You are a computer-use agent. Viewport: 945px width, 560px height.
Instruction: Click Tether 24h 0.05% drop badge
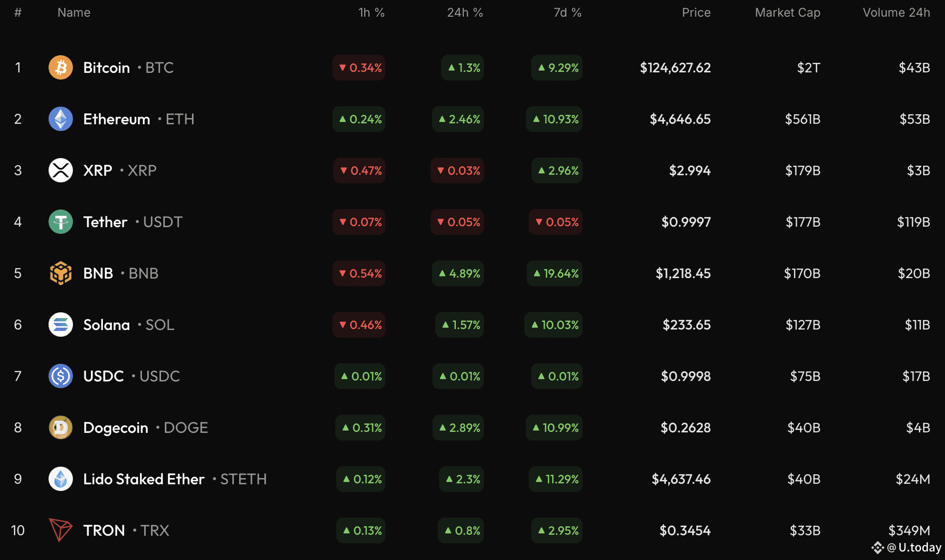[x=458, y=222]
